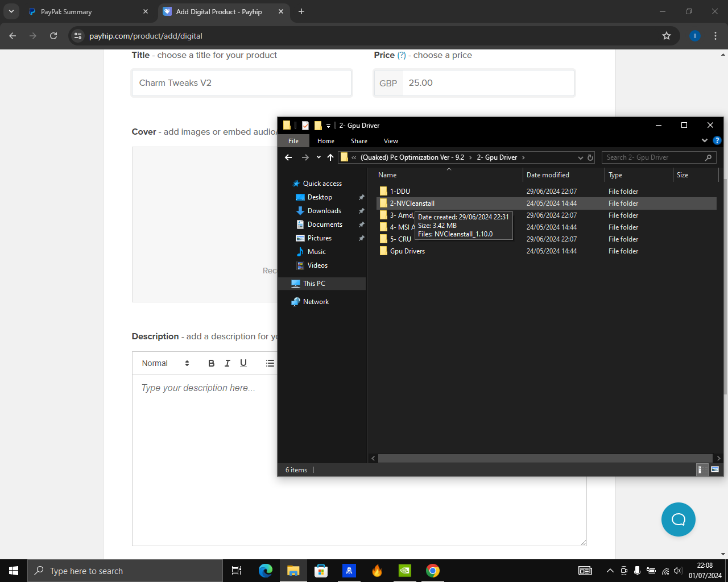The image size is (728, 582).
Task: Open the volume control in system tray
Action: pos(678,571)
